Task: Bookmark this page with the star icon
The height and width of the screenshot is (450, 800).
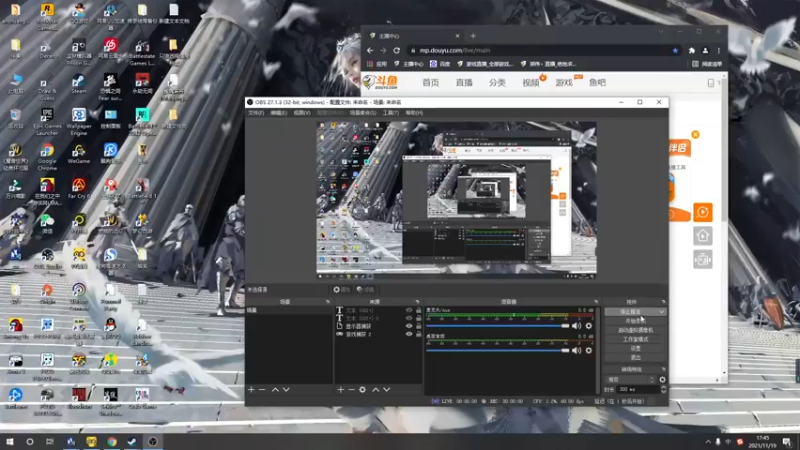Action: [676, 51]
